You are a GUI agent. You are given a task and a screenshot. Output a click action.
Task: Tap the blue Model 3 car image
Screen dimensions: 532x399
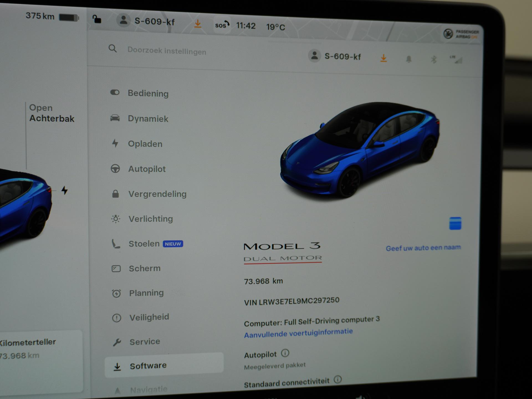[x=360, y=150]
